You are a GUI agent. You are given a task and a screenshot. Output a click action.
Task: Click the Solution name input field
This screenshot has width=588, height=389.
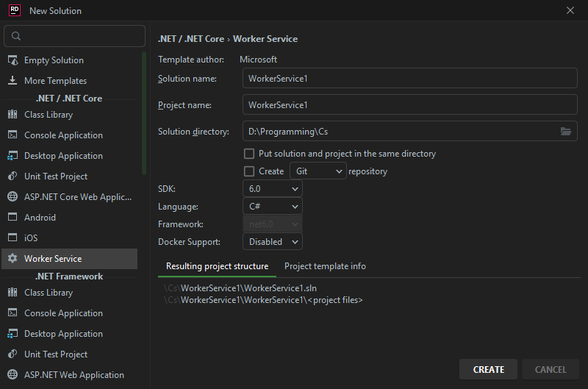click(410, 78)
